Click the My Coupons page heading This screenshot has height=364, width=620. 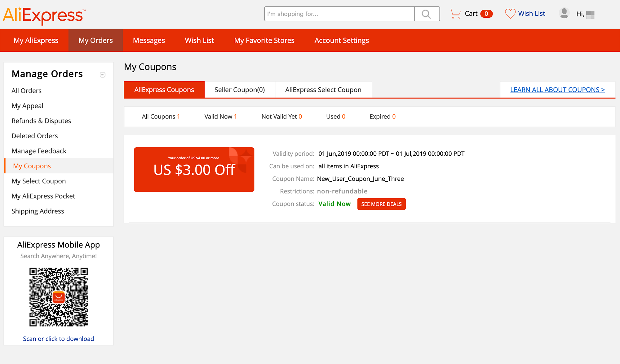150,67
